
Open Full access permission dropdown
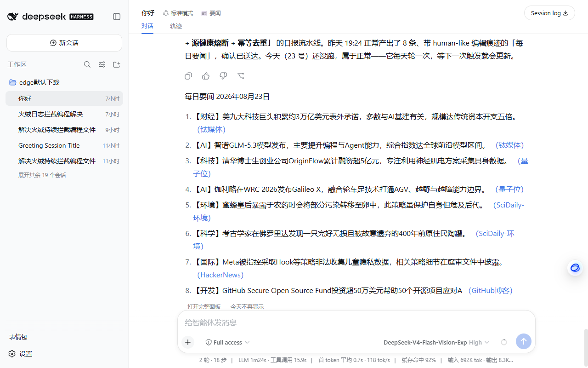click(x=227, y=342)
